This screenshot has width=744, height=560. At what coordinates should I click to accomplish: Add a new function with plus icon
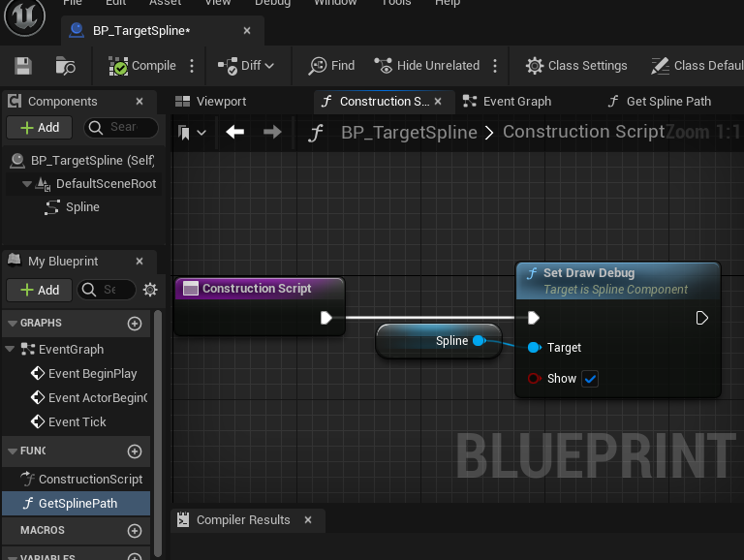(x=135, y=451)
